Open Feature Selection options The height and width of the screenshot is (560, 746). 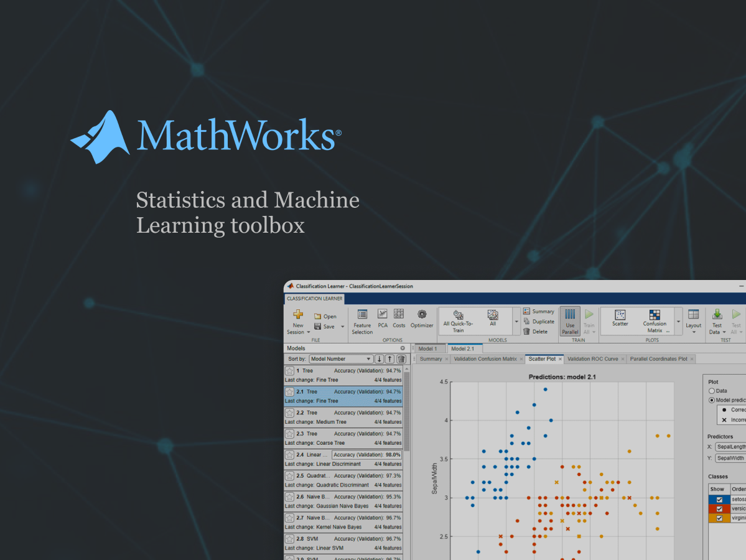click(x=362, y=322)
